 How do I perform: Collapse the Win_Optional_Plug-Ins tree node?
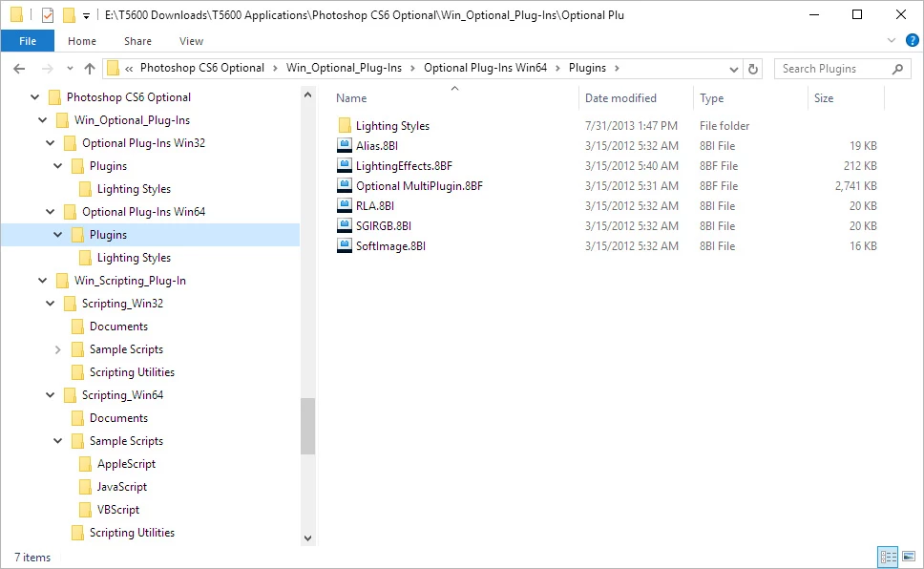tap(42, 120)
